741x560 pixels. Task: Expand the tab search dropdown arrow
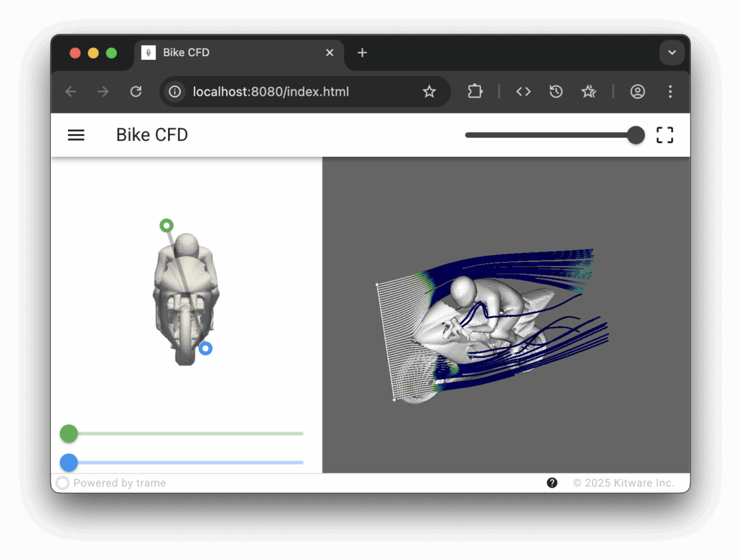click(672, 52)
